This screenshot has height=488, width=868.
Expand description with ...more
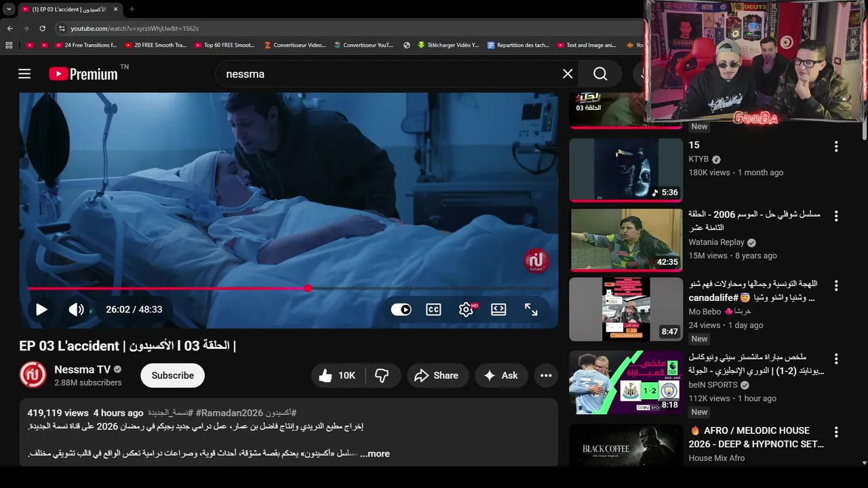click(374, 453)
